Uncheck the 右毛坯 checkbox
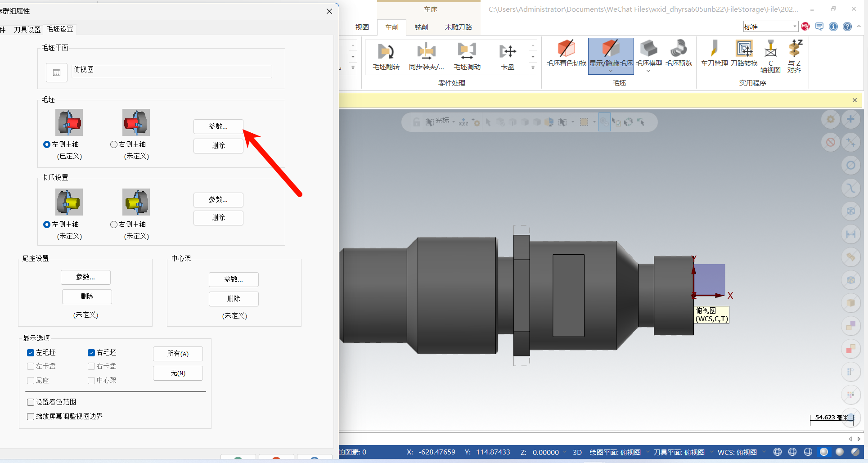 (91, 353)
